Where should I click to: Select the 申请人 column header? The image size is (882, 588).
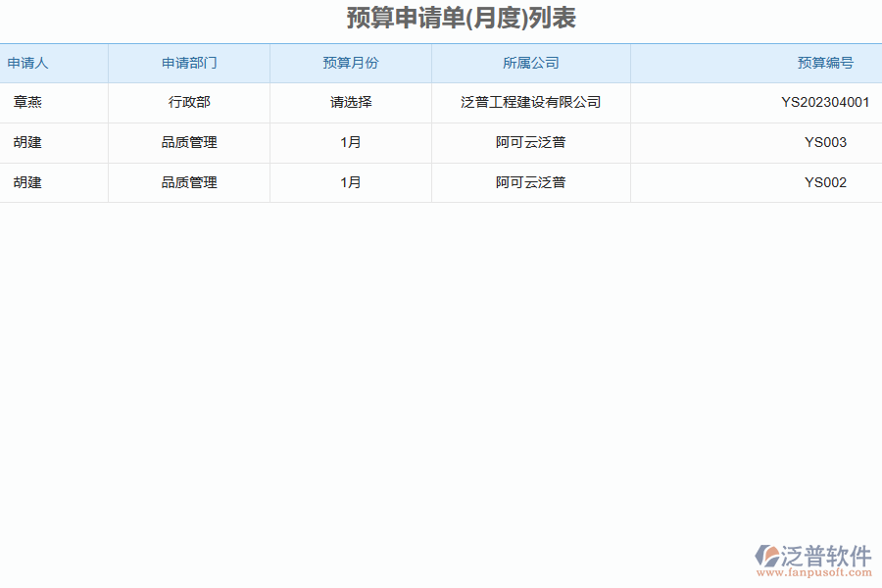tap(27, 63)
